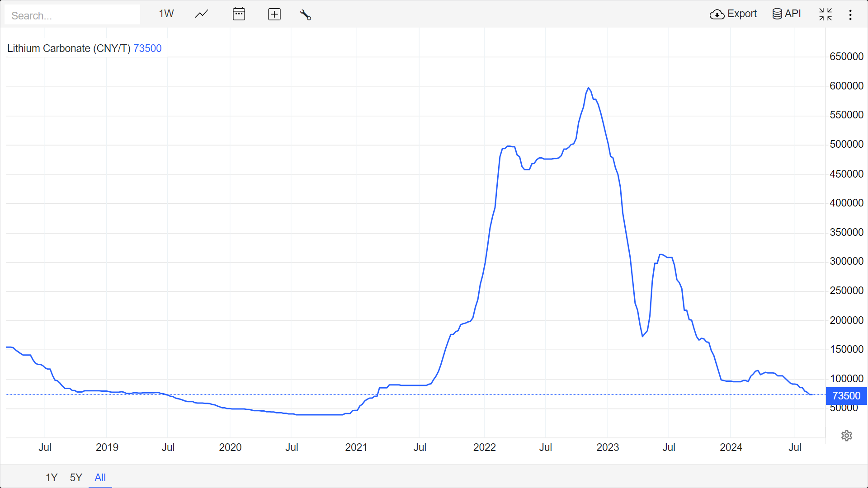Viewport: 868px width, 488px height.
Task: Click into the Search field
Action: (x=72, y=15)
